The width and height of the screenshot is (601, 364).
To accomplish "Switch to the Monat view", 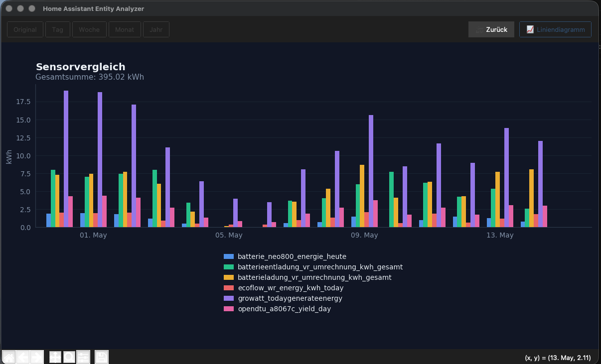I will [125, 29].
